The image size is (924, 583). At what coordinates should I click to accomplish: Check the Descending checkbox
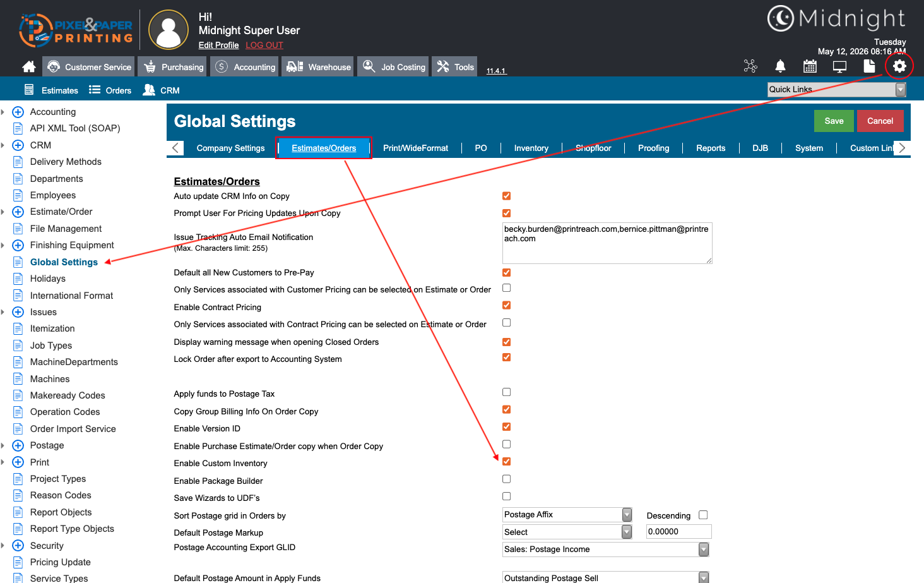pos(703,515)
